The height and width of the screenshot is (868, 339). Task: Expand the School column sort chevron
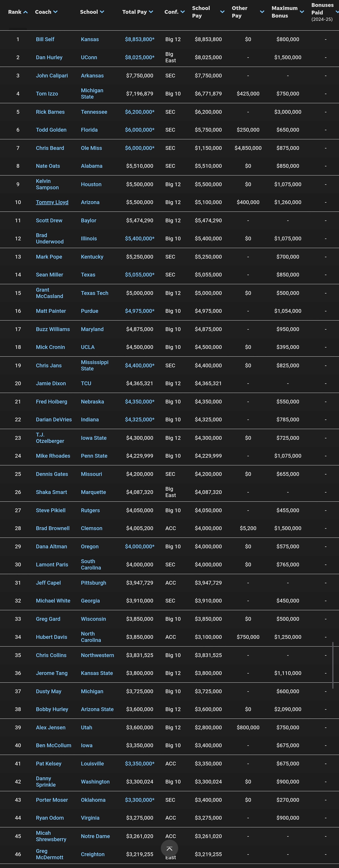pyautogui.click(x=102, y=12)
